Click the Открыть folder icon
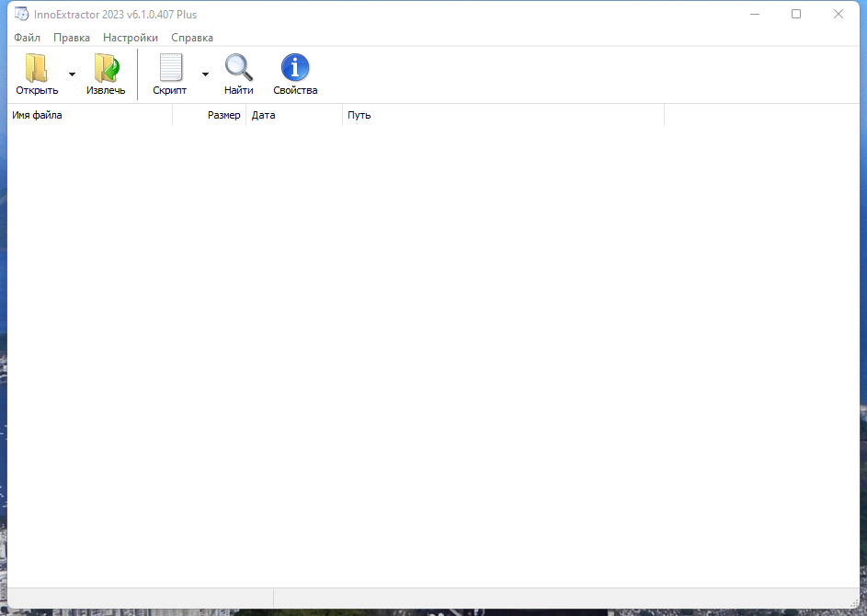This screenshot has height=616, width=867. (x=37, y=69)
